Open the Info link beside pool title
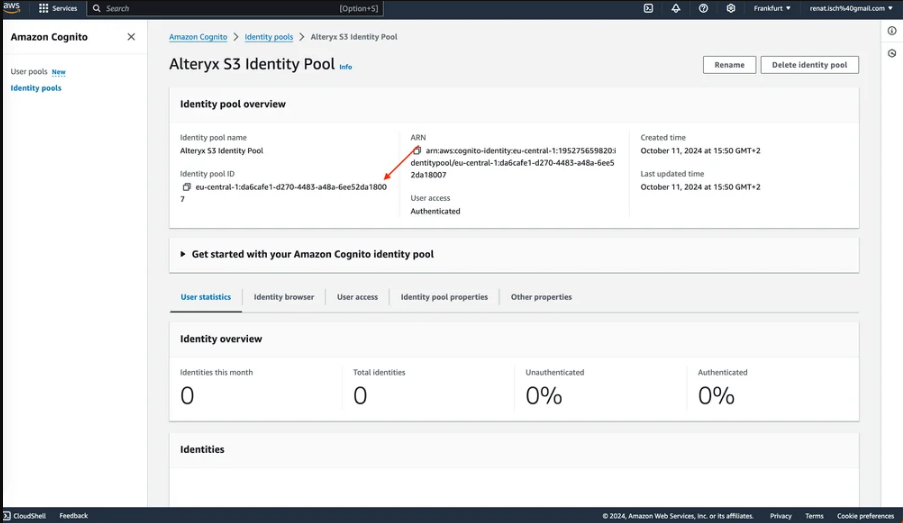903x523 pixels. point(346,67)
